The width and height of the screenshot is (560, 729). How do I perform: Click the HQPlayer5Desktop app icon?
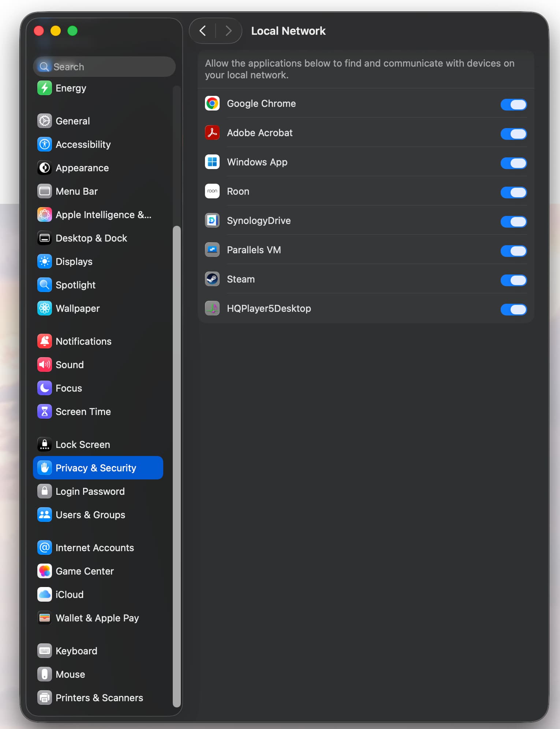tap(212, 309)
